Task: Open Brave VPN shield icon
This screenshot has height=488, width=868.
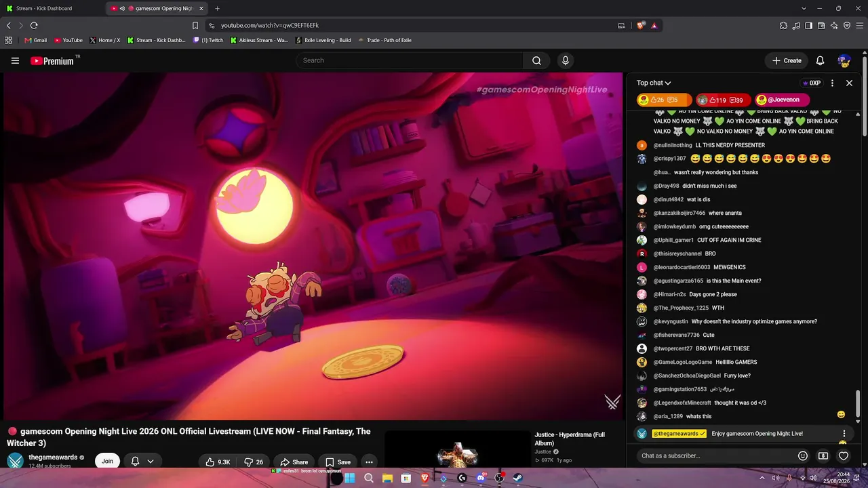Action: (x=847, y=26)
